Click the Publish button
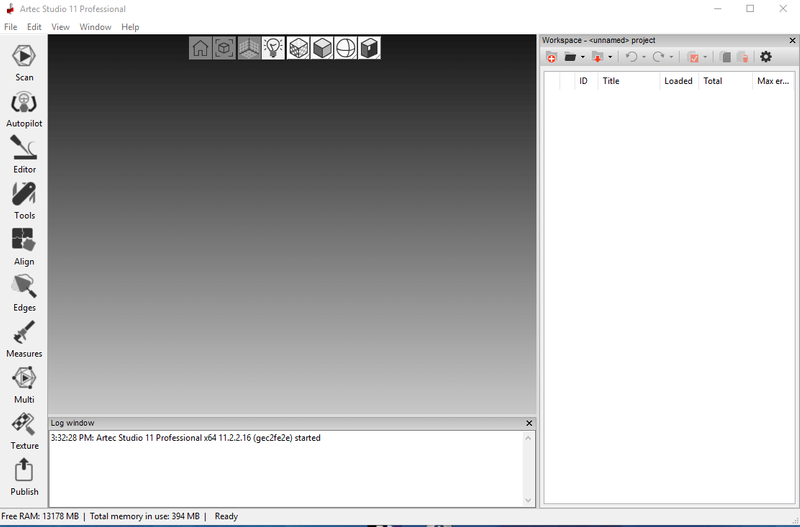 [24, 474]
